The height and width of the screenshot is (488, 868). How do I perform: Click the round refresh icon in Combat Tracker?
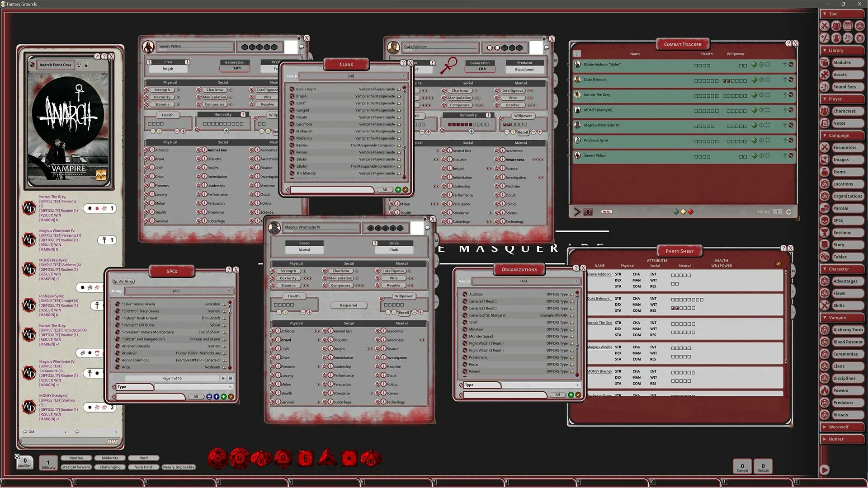pos(788,211)
